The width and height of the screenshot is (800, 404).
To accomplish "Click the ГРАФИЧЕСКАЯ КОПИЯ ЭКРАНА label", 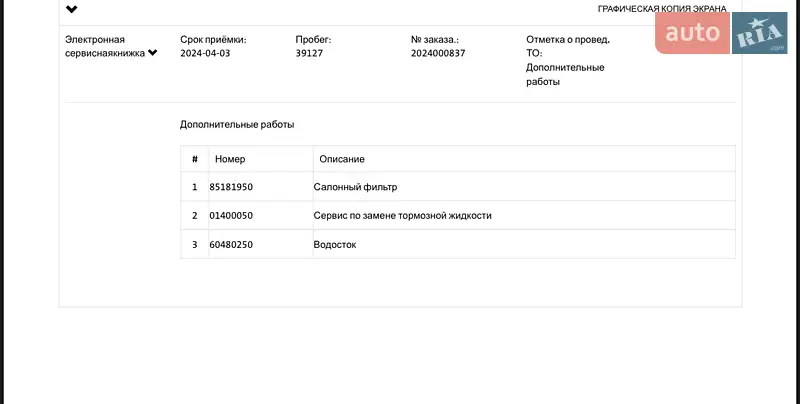I will point(661,9).
